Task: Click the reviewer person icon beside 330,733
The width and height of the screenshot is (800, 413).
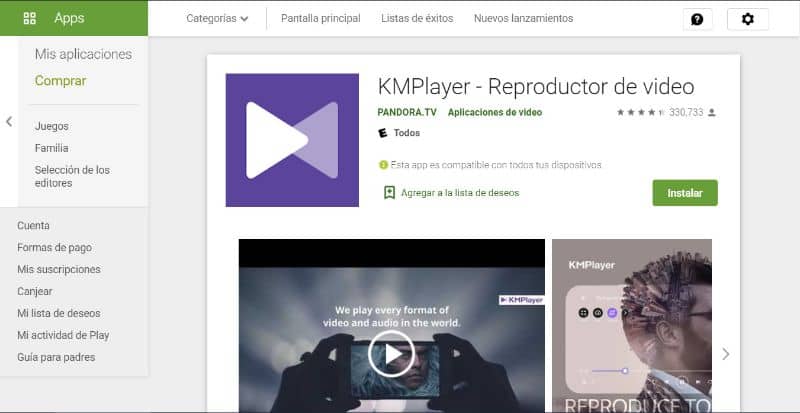Action: [712, 112]
